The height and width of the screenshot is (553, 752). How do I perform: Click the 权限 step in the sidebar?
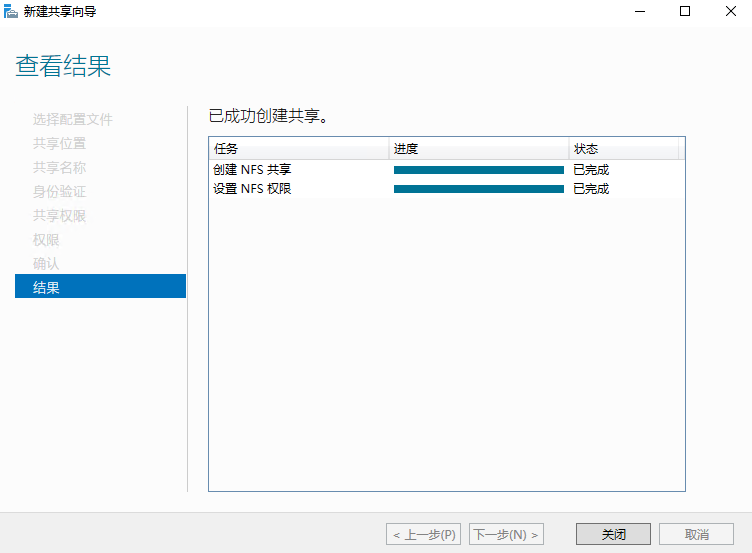46,239
